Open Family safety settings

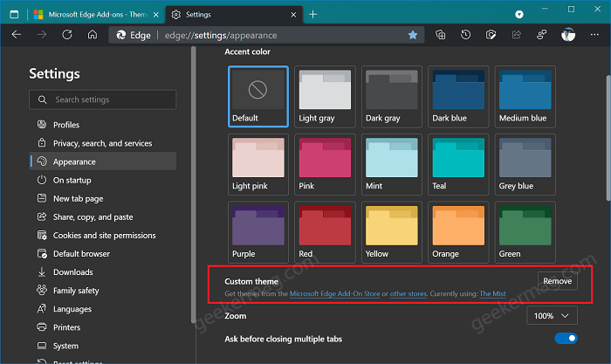(x=103, y=291)
